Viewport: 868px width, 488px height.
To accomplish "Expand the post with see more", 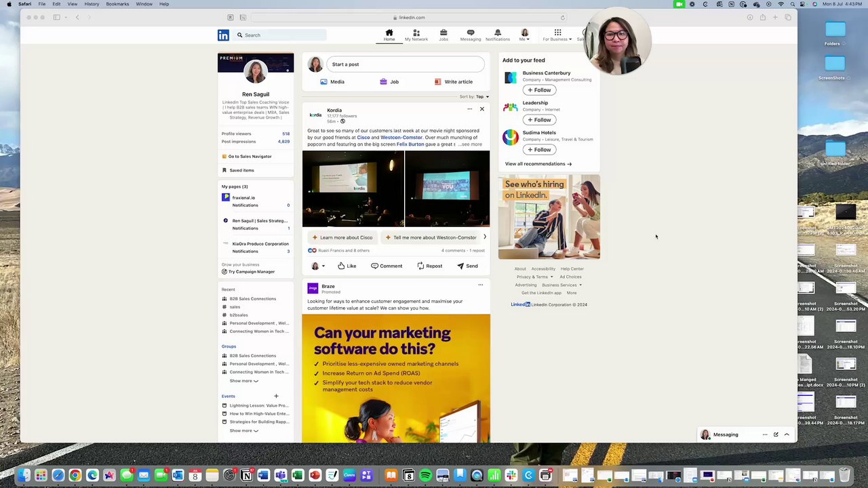I will click(471, 144).
